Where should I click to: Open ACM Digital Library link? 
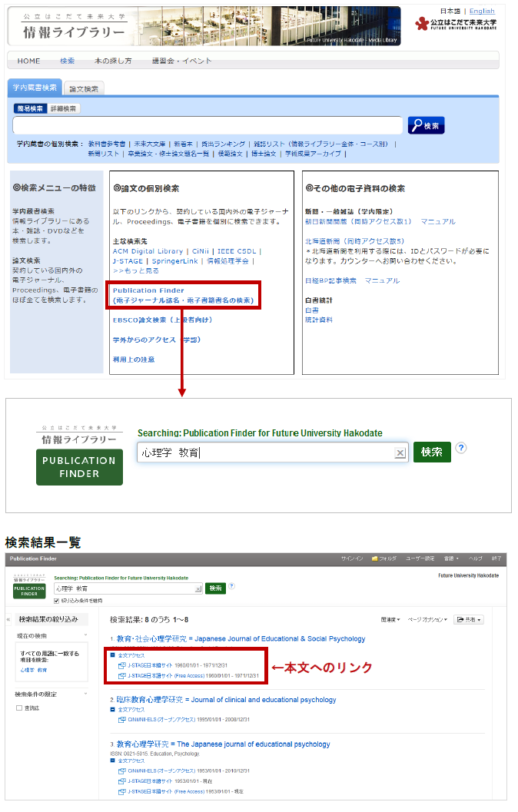click(148, 251)
